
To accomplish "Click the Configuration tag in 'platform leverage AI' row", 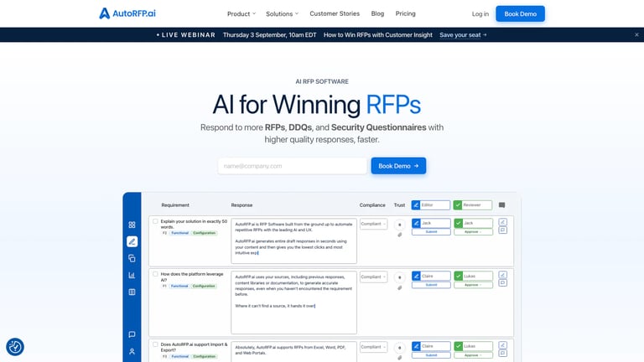I will point(204,286).
